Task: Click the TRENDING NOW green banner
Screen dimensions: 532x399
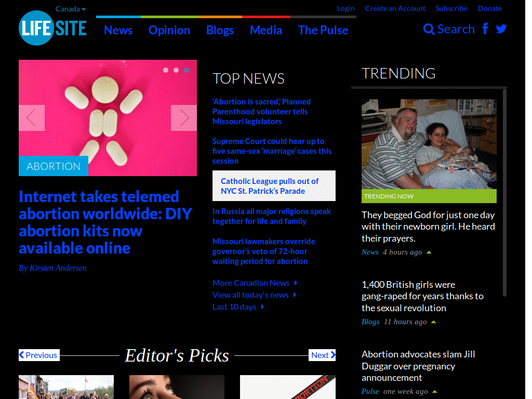Action: tap(429, 196)
